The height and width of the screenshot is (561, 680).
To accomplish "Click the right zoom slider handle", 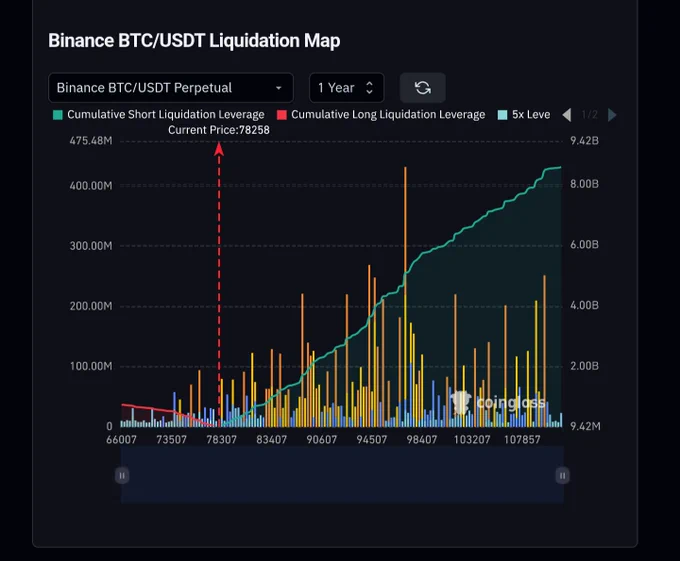I will [562, 476].
